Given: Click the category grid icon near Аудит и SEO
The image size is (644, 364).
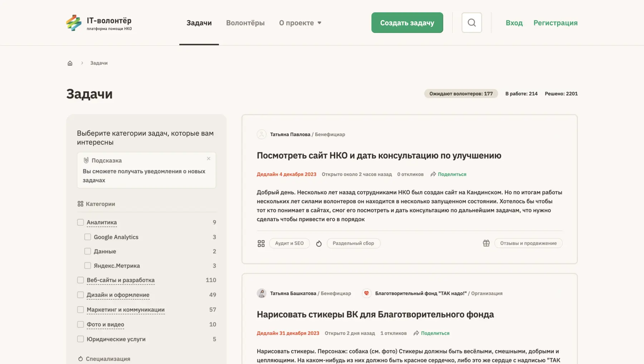Looking at the screenshot, I should click(x=261, y=244).
